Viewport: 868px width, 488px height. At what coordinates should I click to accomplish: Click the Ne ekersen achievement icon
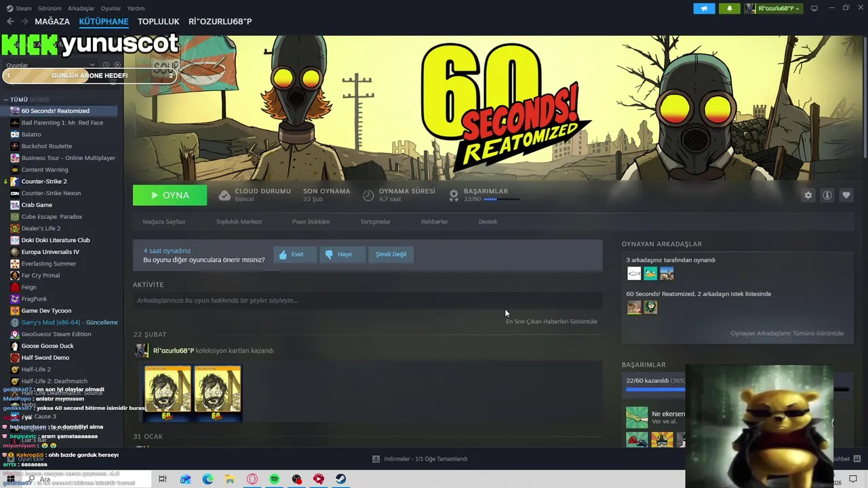(x=637, y=418)
